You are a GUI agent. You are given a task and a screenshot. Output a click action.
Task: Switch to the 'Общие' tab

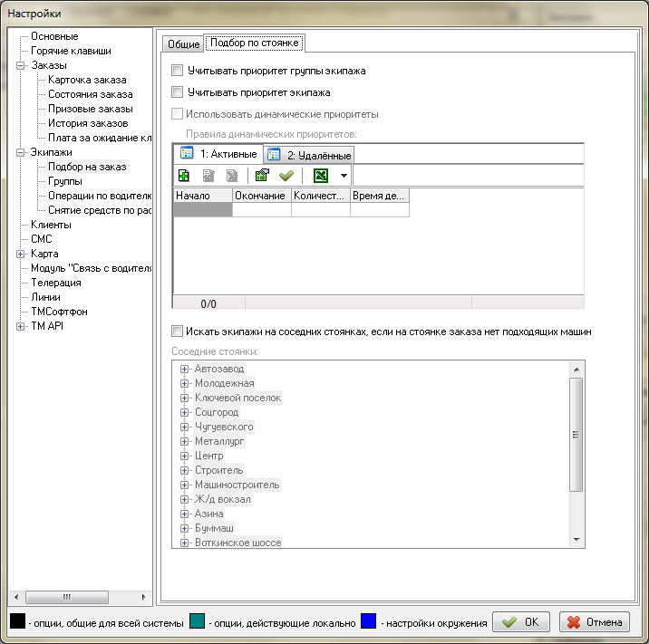(x=183, y=44)
